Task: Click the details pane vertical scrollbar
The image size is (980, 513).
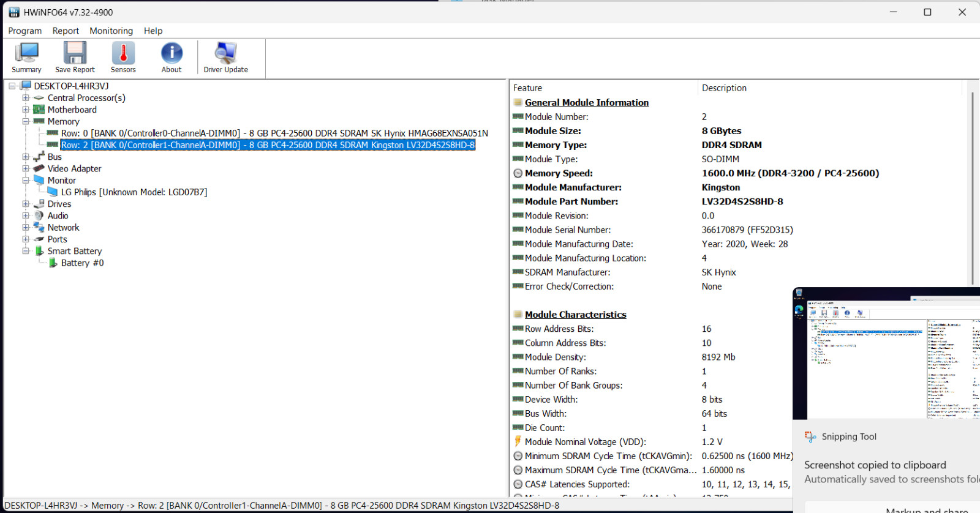Action: coord(971,188)
